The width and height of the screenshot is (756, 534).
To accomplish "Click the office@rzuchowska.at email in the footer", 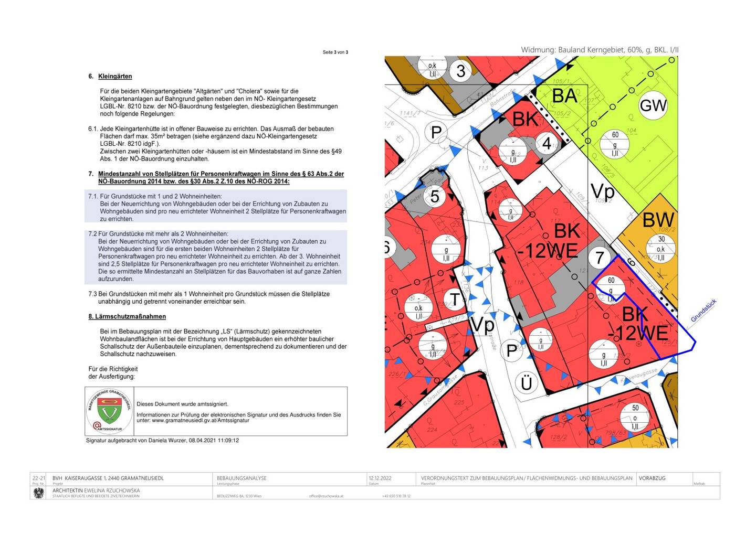I will point(326,496).
